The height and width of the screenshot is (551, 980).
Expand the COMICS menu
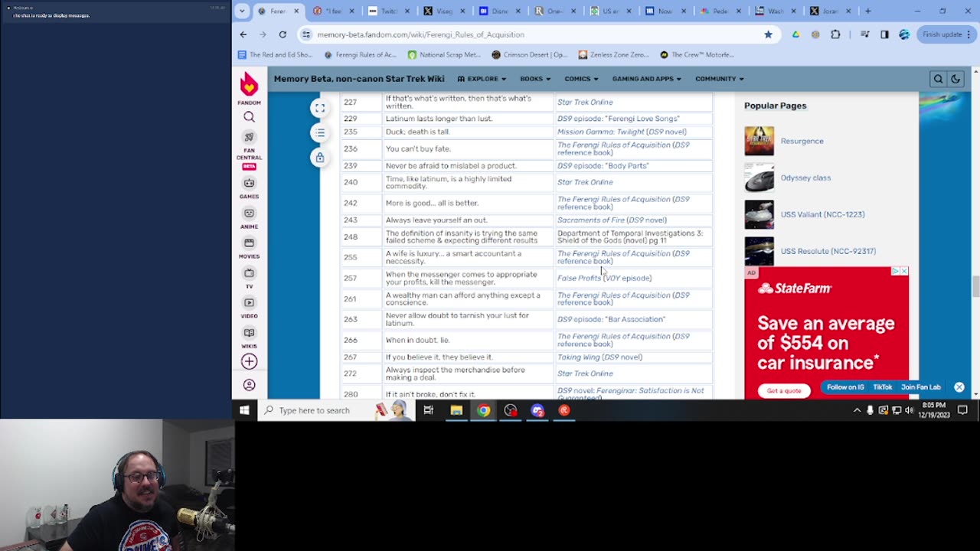581,79
